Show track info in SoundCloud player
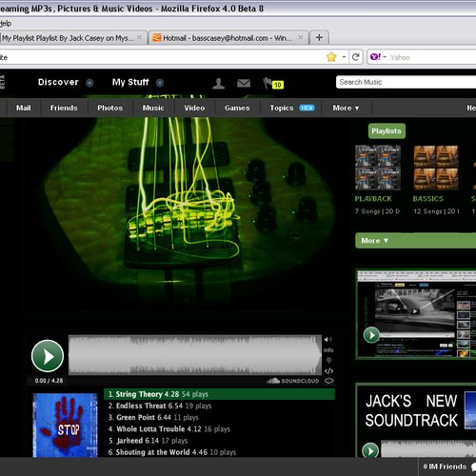The height and width of the screenshot is (476, 476). [328, 350]
